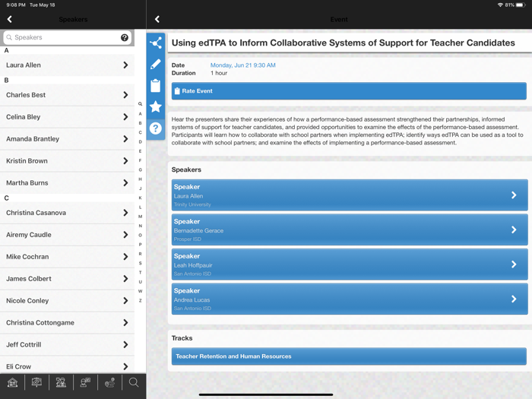Open the Monday, Jun 21 9:30 AM date link
Image resolution: width=532 pixels, height=399 pixels.
[x=243, y=65]
